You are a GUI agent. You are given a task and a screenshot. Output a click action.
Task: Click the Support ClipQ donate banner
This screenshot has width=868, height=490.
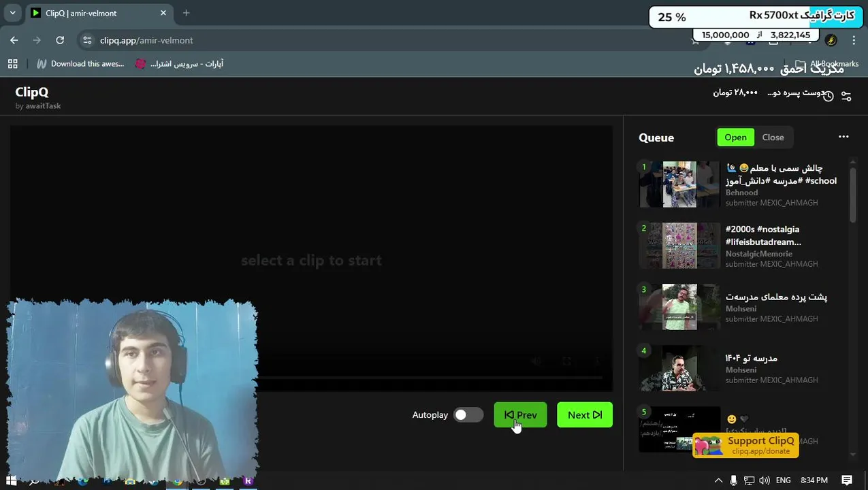745,445
